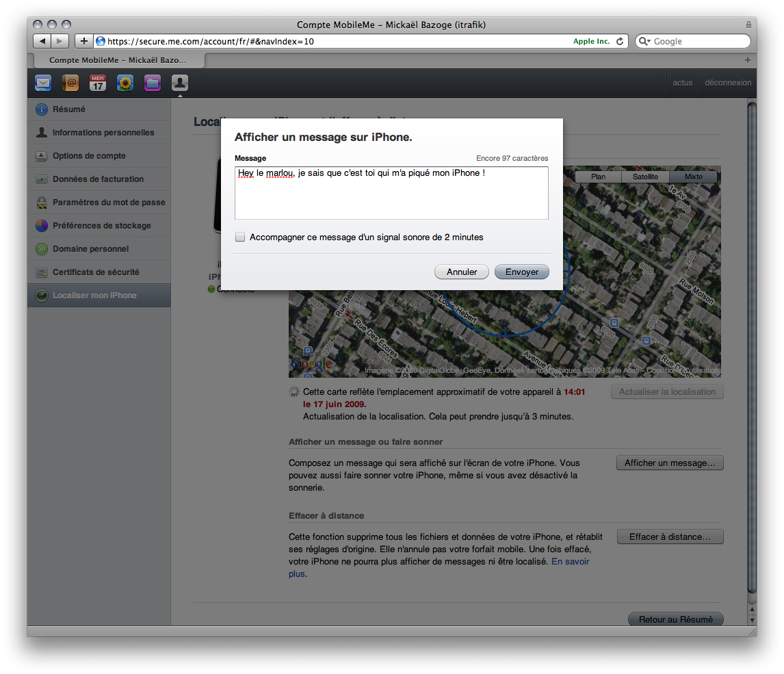This screenshot has height=674, width=784.
Task: Click the Options de compte icon
Action: (42, 156)
